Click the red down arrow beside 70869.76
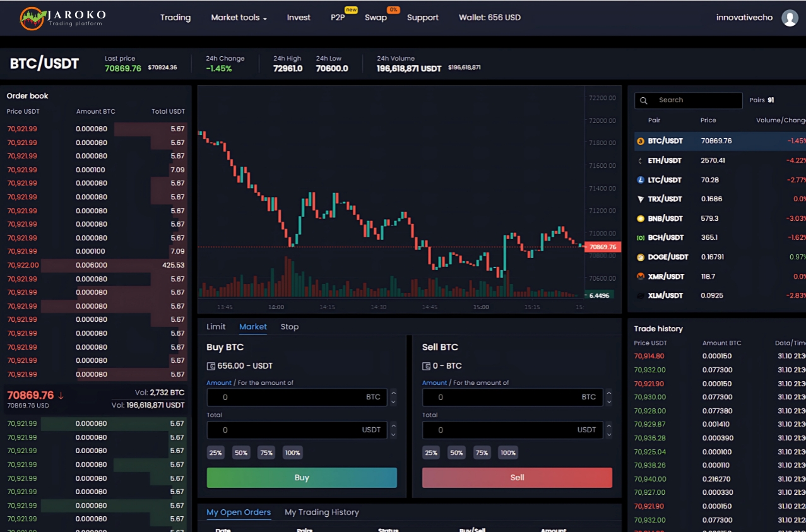 pos(61,396)
